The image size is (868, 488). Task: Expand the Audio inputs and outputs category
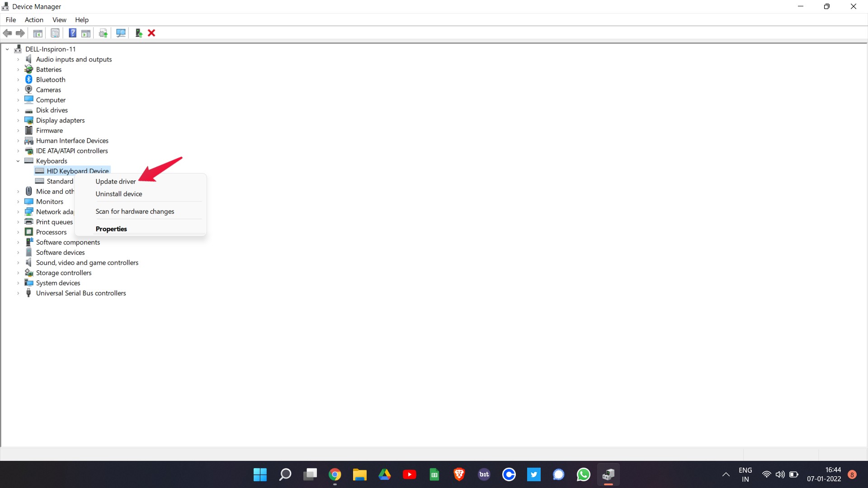(18, 59)
